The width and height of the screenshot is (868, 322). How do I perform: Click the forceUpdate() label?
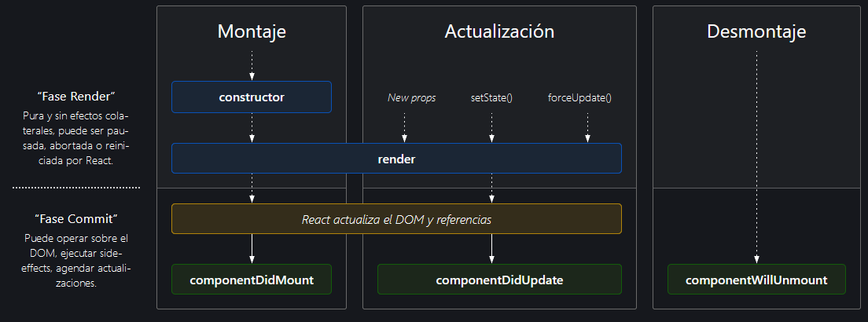[579, 98]
